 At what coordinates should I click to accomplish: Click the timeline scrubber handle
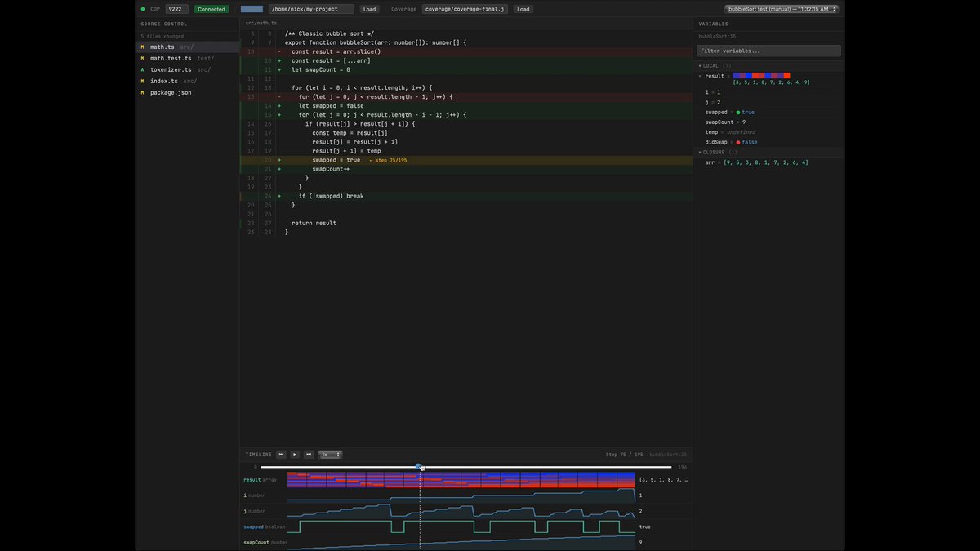pos(419,467)
